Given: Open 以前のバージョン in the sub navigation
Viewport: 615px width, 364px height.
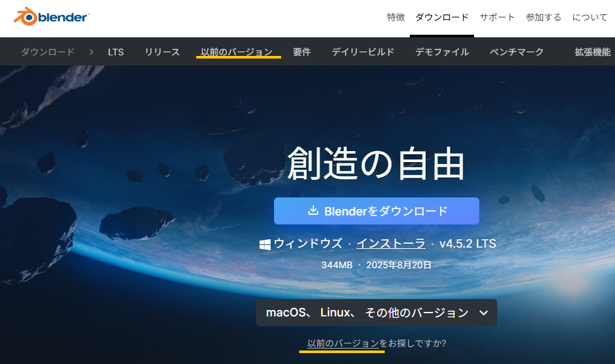Looking at the screenshot, I should (237, 52).
